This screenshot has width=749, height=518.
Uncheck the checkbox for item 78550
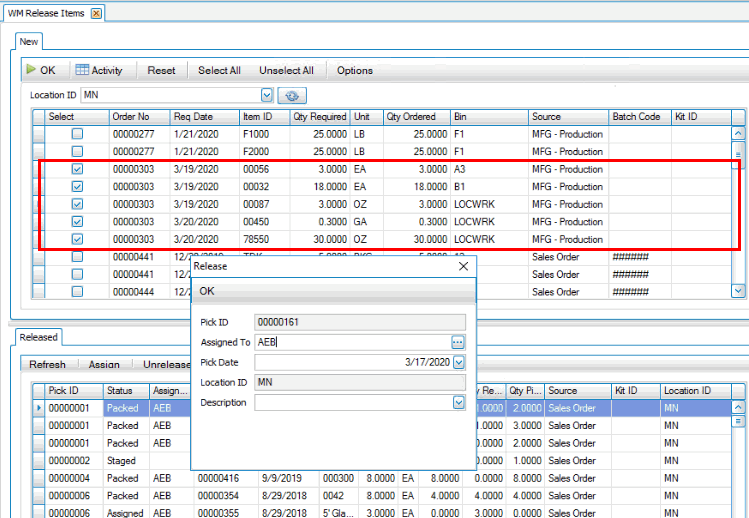click(x=77, y=239)
